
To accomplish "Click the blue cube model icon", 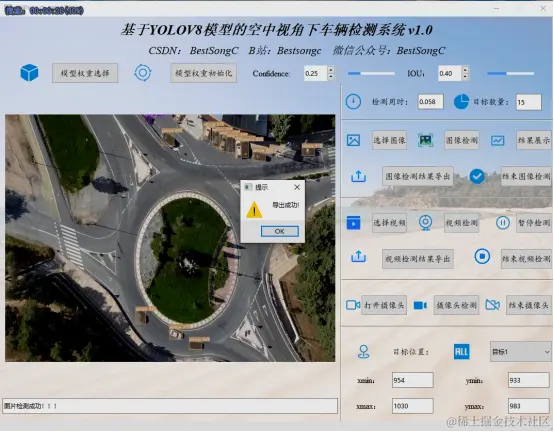I will coord(29,73).
